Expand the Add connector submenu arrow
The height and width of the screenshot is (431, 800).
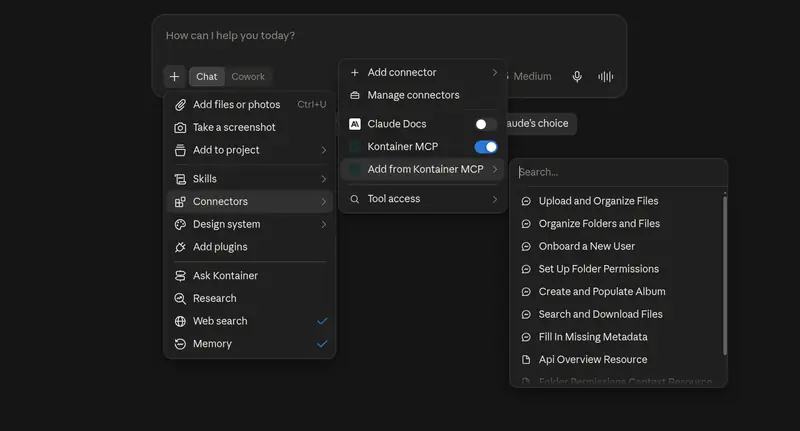pos(494,72)
